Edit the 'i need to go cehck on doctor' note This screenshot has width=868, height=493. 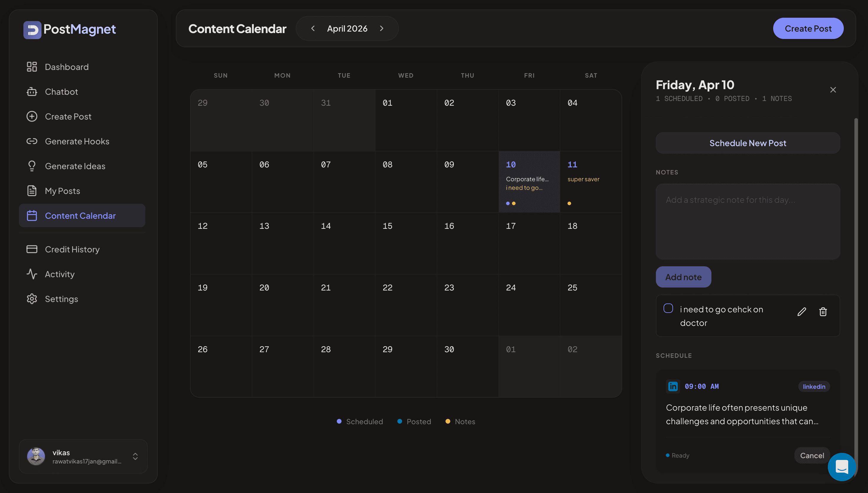coord(802,311)
